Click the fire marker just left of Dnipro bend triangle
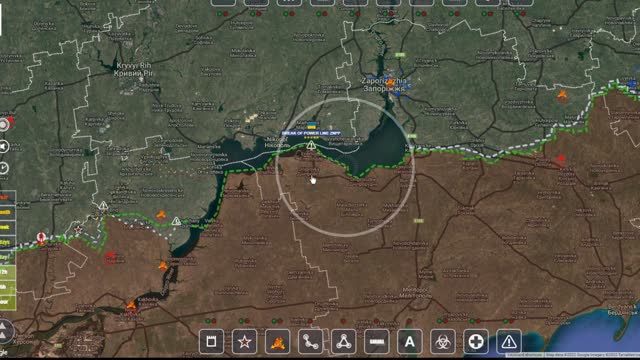Screen dimensions: 640x360 161,215
